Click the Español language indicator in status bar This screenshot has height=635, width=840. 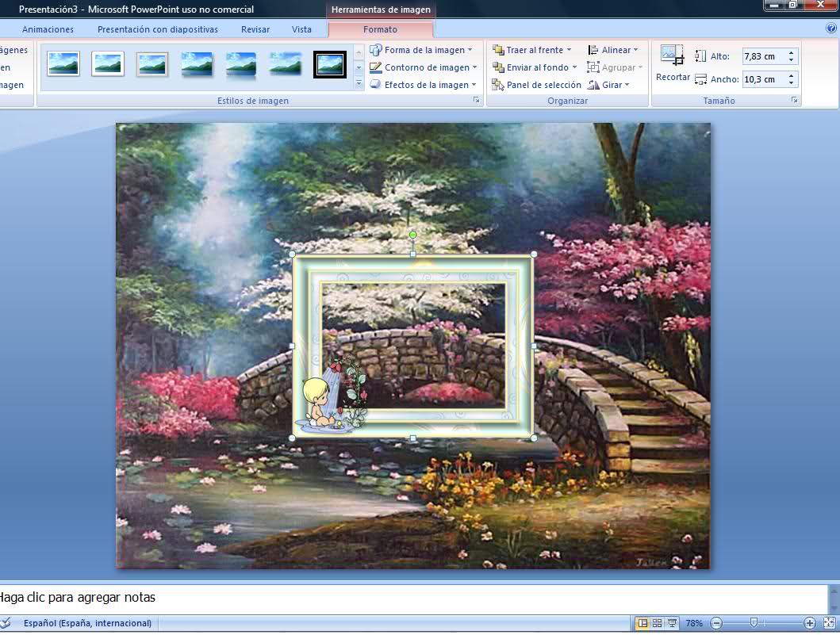click(x=87, y=623)
